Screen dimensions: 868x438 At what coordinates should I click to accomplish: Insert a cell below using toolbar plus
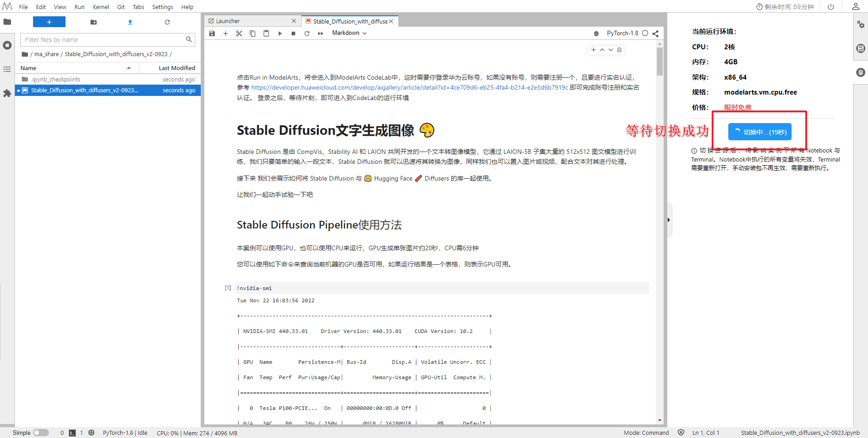click(x=226, y=33)
